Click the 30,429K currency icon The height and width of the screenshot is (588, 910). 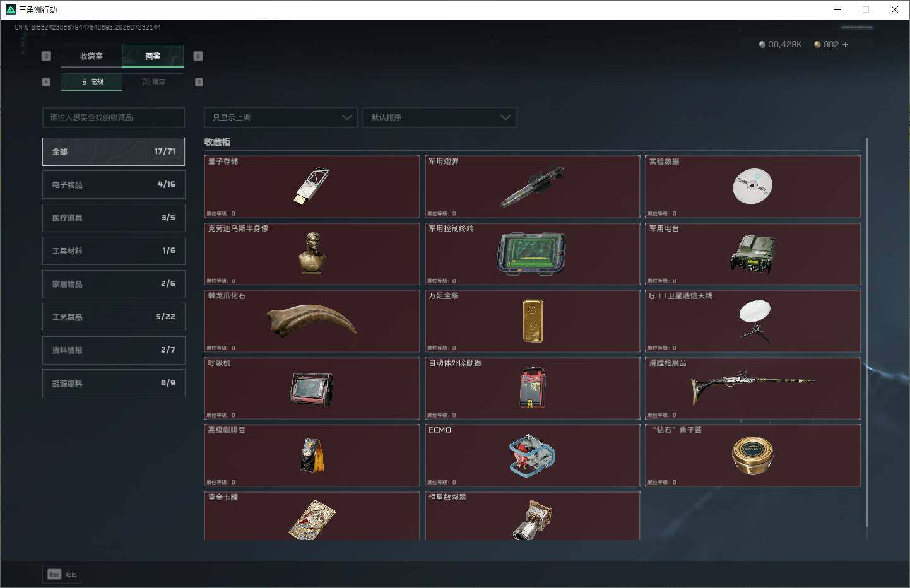pyautogui.click(x=762, y=44)
